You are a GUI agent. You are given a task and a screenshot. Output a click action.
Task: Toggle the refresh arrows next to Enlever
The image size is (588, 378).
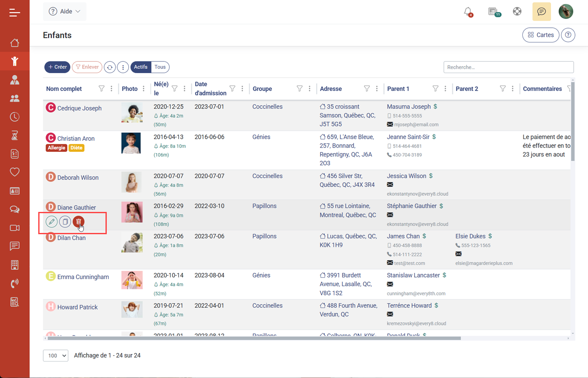110,67
